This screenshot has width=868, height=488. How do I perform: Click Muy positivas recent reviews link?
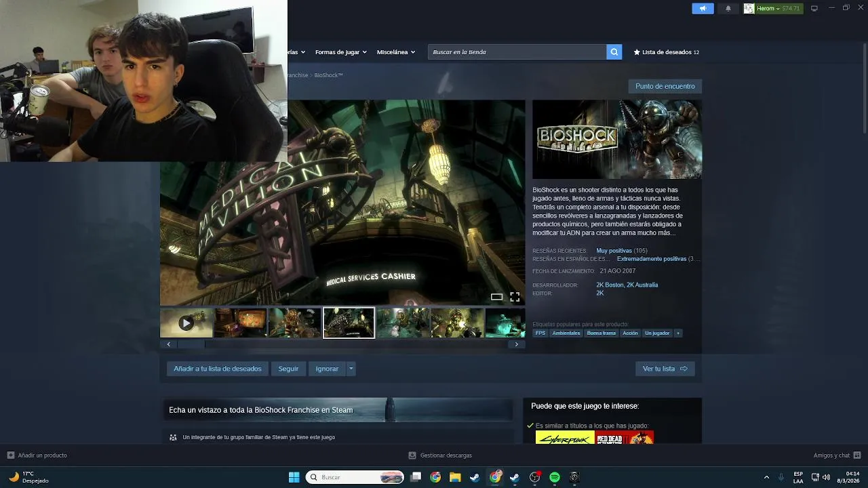(x=614, y=251)
